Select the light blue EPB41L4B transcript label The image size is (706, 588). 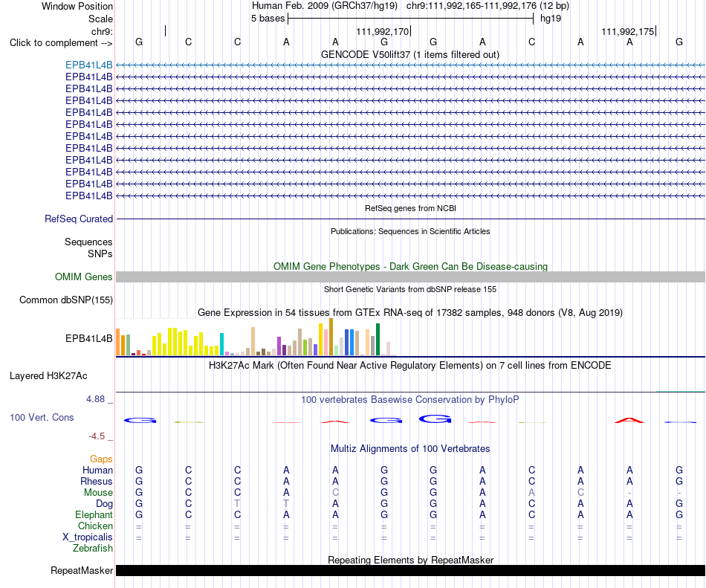click(88, 65)
